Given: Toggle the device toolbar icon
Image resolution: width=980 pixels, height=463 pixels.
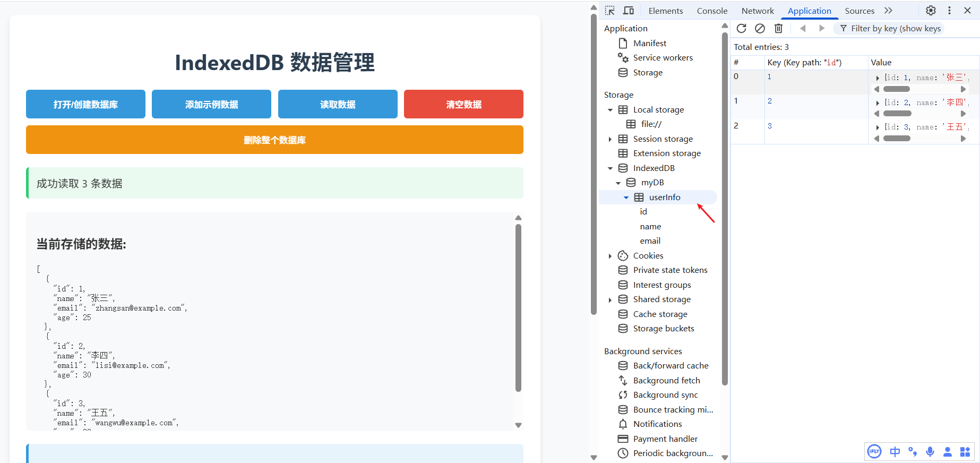Looking at the screenshot, I should pyautogui.click(x=629, y=11).
